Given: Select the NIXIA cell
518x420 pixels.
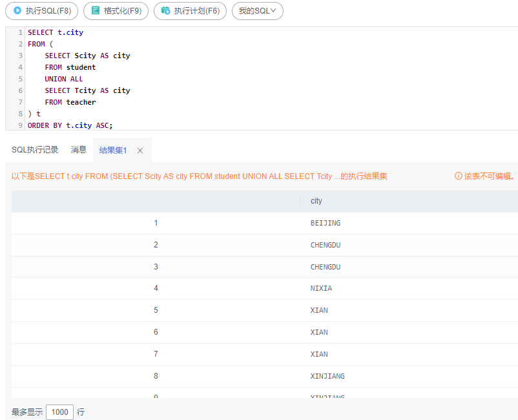Looking at the screenshot, I should pos(321,288).
